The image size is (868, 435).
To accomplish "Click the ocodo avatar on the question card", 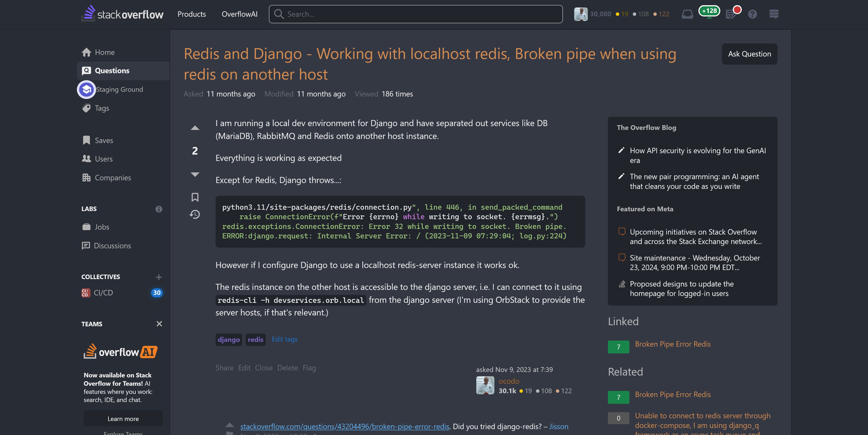I will tap(485, 386).
